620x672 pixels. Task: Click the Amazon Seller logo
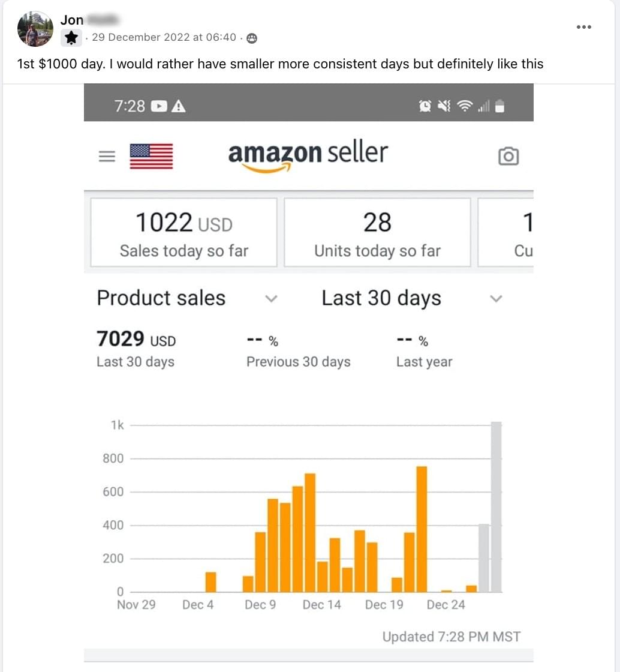pos(308,155)
